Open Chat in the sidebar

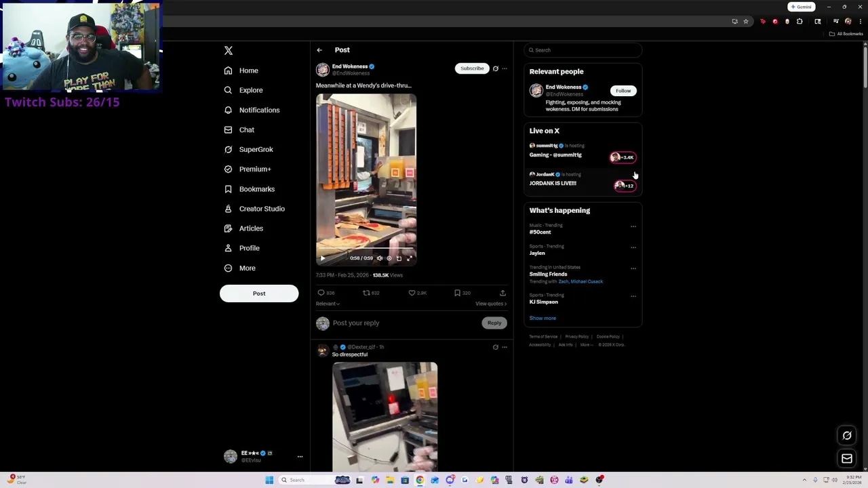pyautogui.click(x=239, y=129)
